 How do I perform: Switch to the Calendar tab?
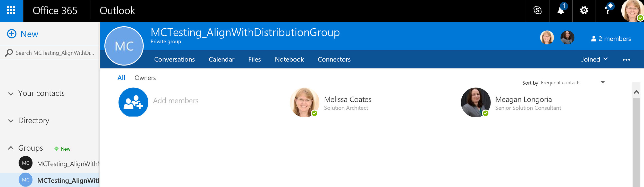(221, 59)
